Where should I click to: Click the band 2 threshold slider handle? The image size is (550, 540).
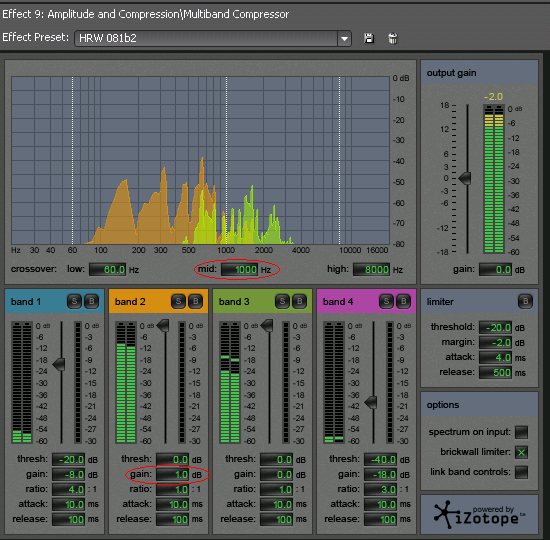[x=163, y=325]
